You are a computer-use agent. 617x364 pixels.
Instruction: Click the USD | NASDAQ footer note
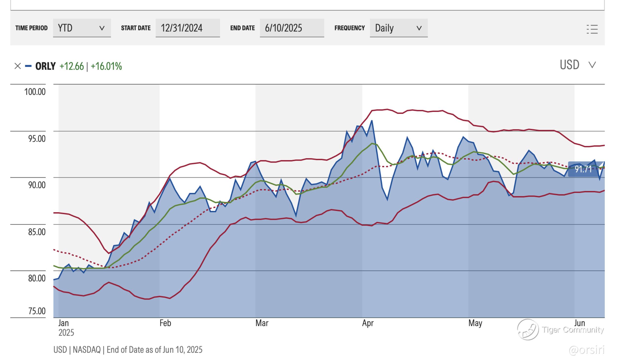pos(128,350)
